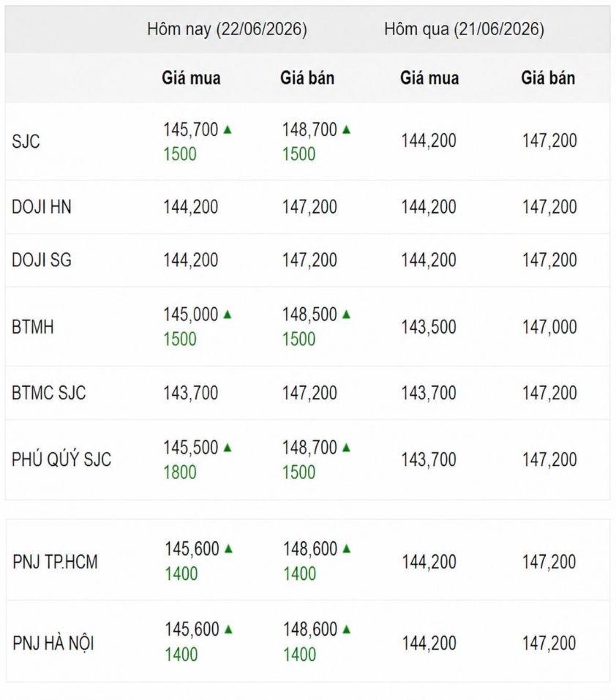Click the up arrow beside BTMH 145,000
The width and height of the screenshot is (616, 700).
[228, 315]
